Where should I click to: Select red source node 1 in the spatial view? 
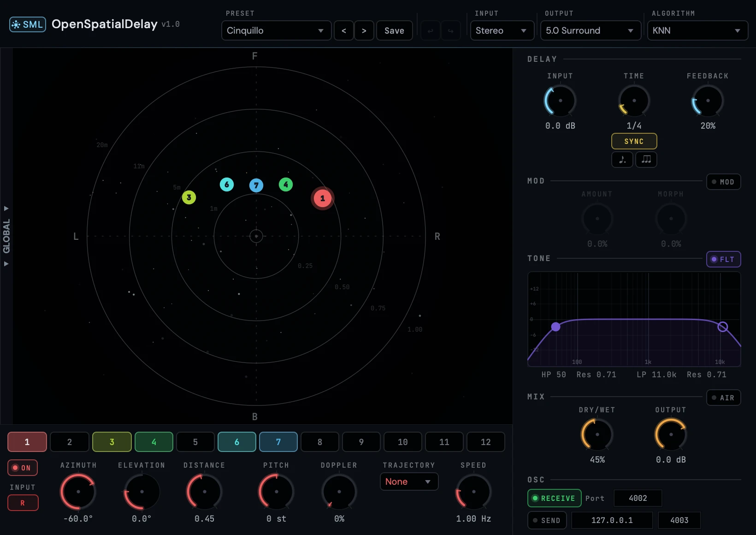(x=323, y=198)
